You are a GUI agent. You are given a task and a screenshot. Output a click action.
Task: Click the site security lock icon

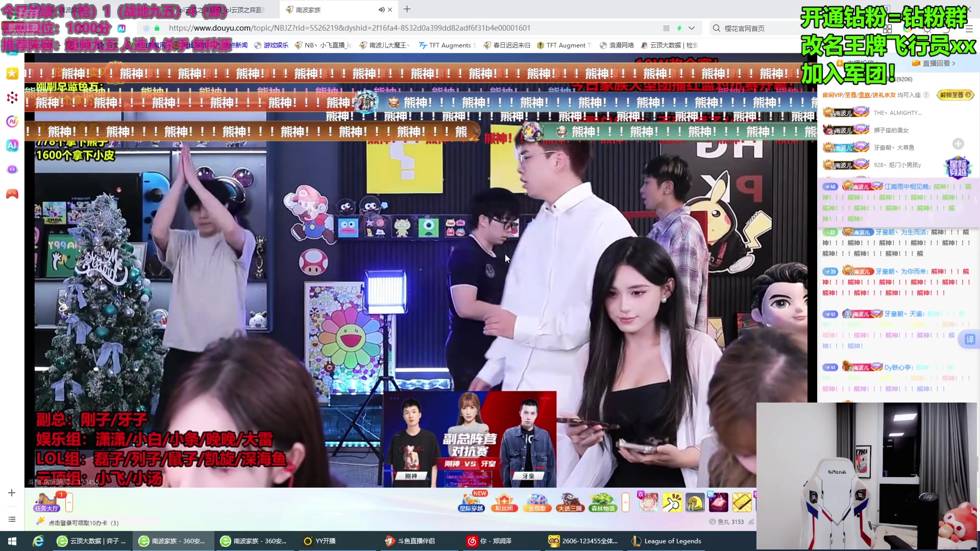coord(157,28)
